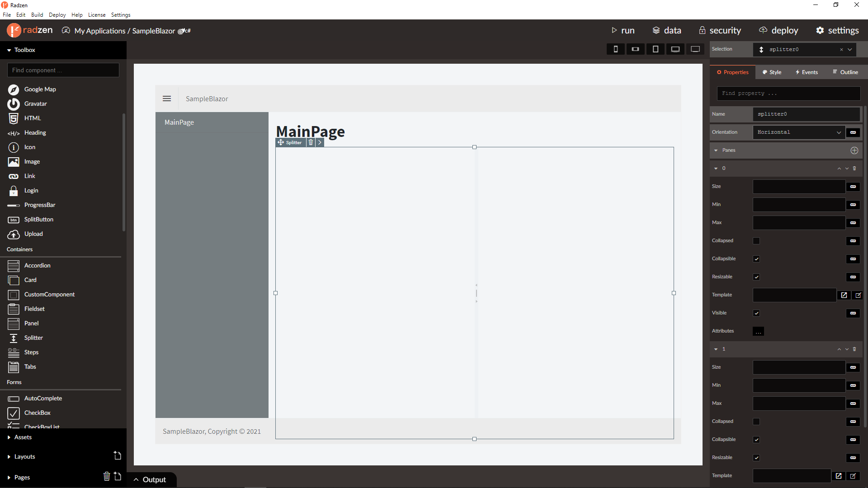Uncheck Resizable for pane 0
The image size is (868, 488).
[x=756, y=277]
